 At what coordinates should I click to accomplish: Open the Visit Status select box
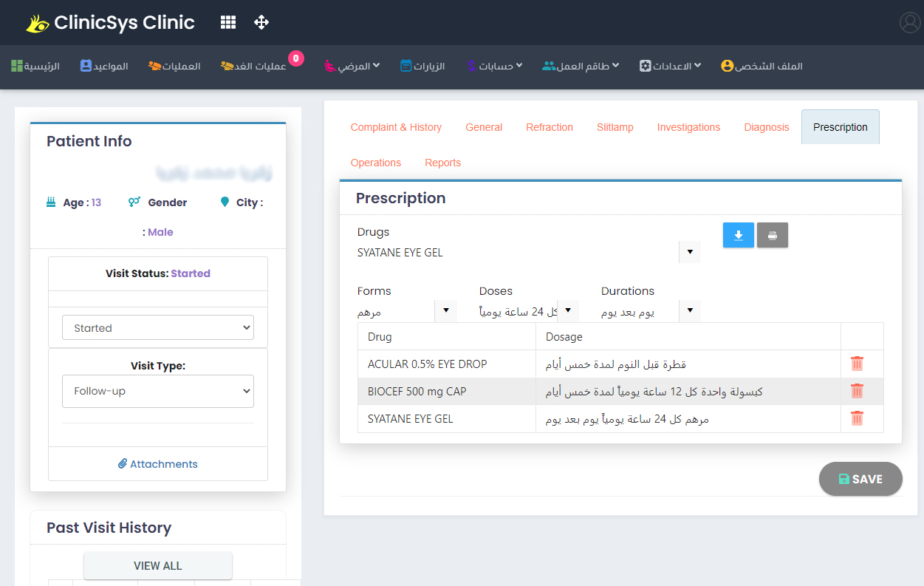[158, 327]
